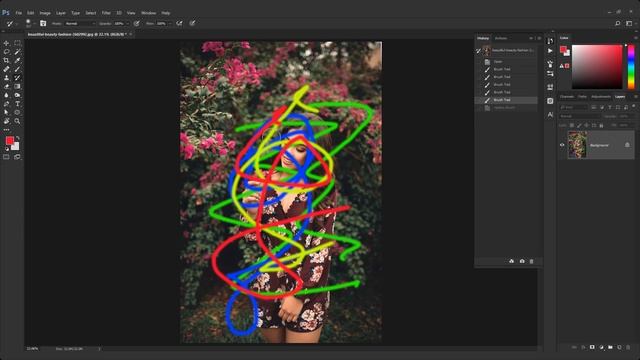
Task: Select the Pen tool
Action: (6, 104)
